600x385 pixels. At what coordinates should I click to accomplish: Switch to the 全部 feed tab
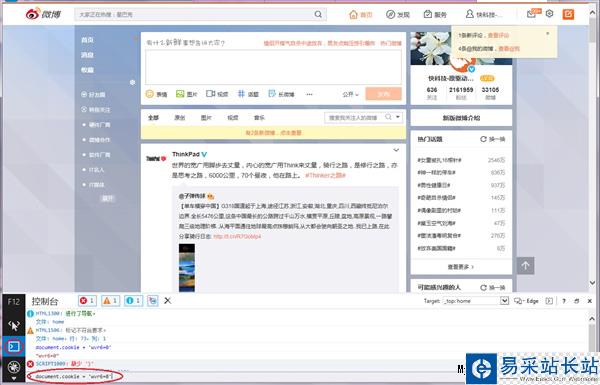pos(153,117)
